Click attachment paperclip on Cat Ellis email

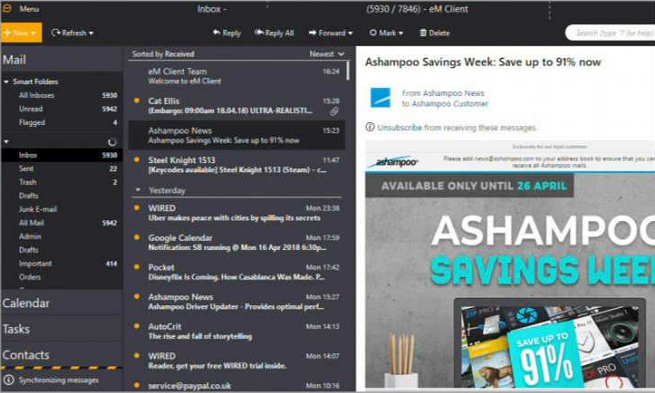click(x=334, y=111)
